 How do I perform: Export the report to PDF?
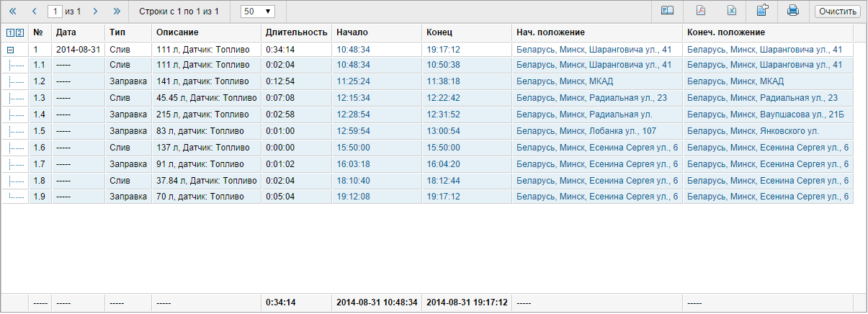pos(700,11)
